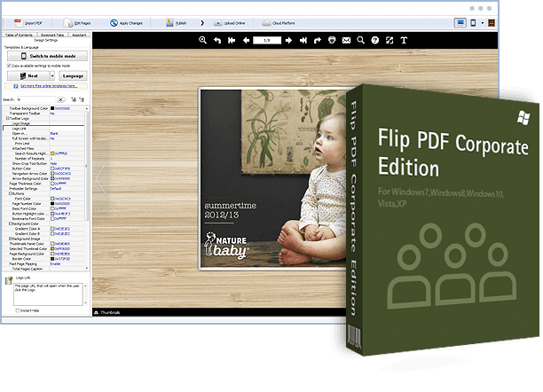Click the search magnifier in the flipbook toolbar
The image size is (543, 392).
point(360,40)
